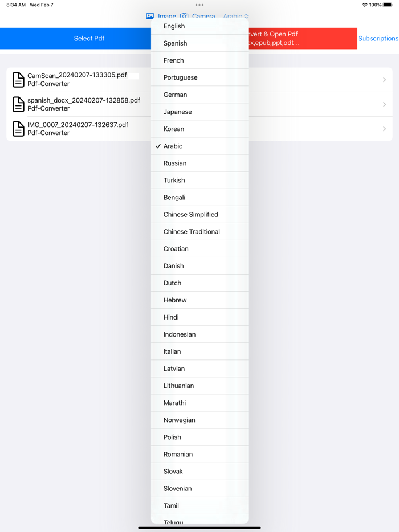Image resolution: width=399 pixels, height=532 pixels.
Task: Tap the multitasking ellipsis at screen top
Action: click(199, 5)
